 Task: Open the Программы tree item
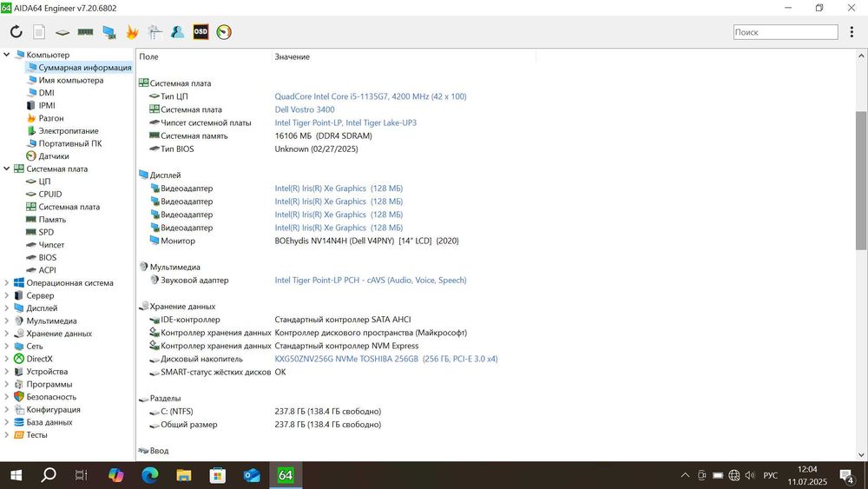[43, 384]
